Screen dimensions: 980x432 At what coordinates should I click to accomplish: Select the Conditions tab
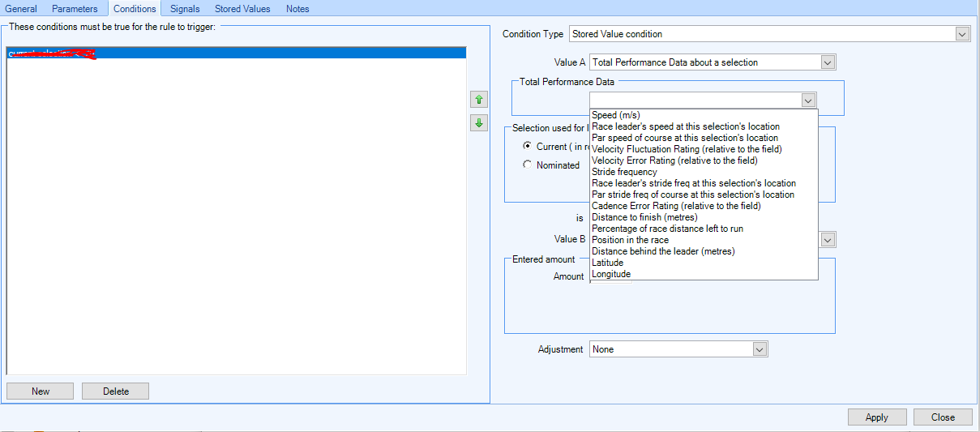point(135,8)
